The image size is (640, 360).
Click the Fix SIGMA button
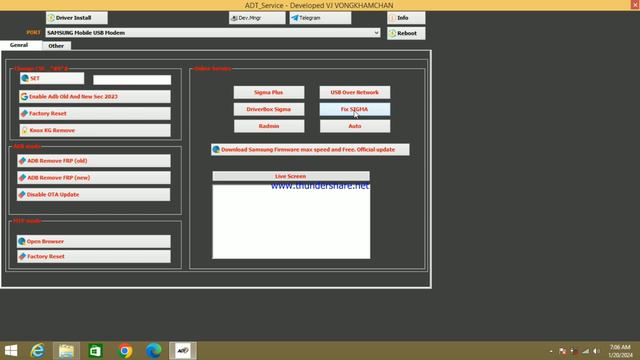(355, 109)
